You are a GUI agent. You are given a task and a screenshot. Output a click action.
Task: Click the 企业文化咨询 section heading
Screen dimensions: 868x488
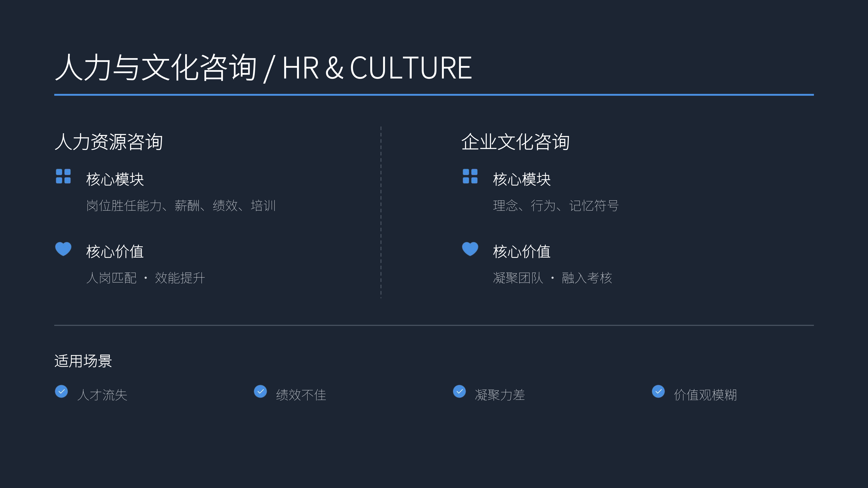point(515,142)
